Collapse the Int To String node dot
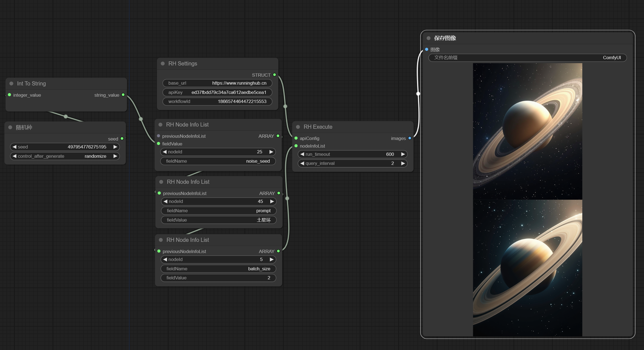The height and width of the screenshot is (350, 644). (11, 84)
